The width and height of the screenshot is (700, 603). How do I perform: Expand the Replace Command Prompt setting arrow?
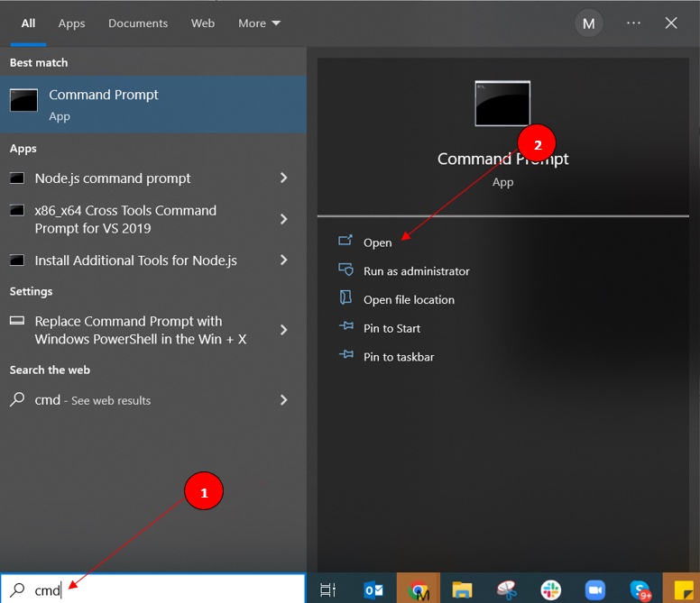[283, 330]
